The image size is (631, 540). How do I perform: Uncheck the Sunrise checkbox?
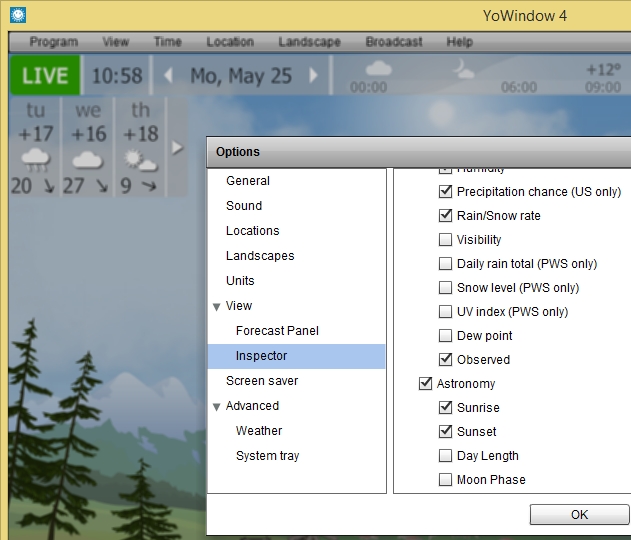point(446,408)
